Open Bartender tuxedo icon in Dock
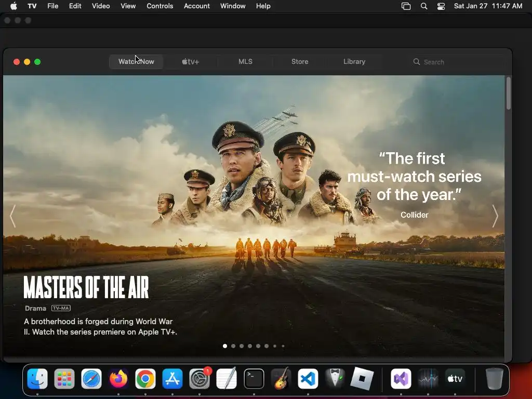The image size is (532, 399). coord(335,378)
